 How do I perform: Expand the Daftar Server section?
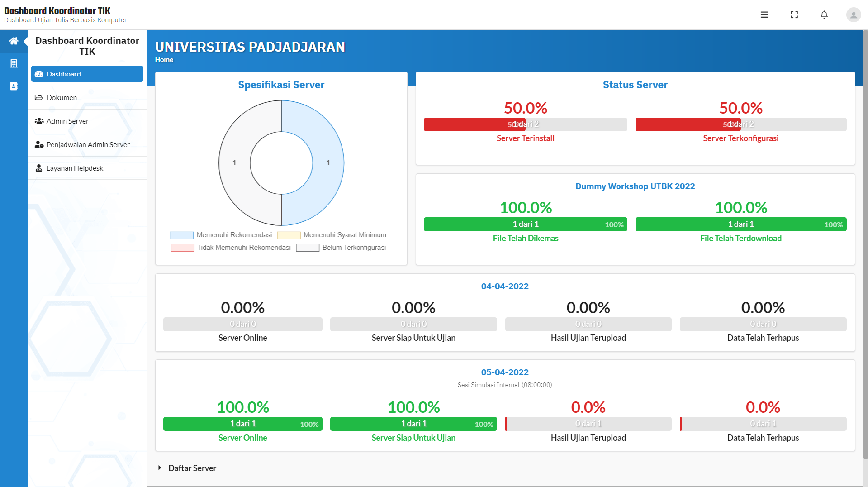click(x=187, y=468)
